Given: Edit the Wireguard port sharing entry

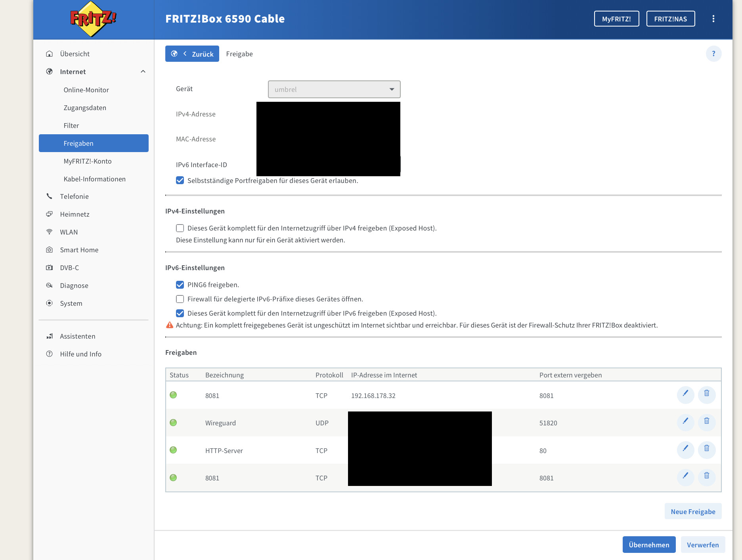Looking at the screenshot, I should (x=685, y=422).
